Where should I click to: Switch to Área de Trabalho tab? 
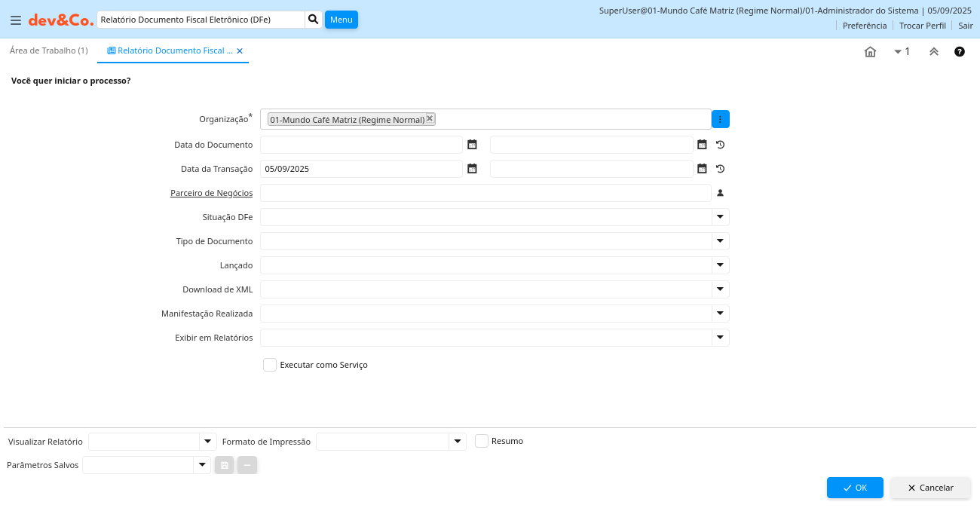pos(49,50)
